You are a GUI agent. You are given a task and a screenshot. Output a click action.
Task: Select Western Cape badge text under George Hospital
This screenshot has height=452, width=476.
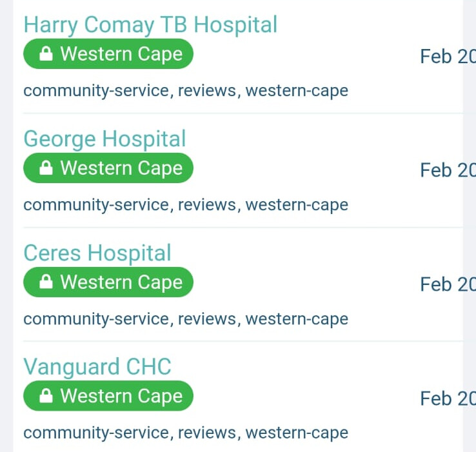[x=121, y=168]
